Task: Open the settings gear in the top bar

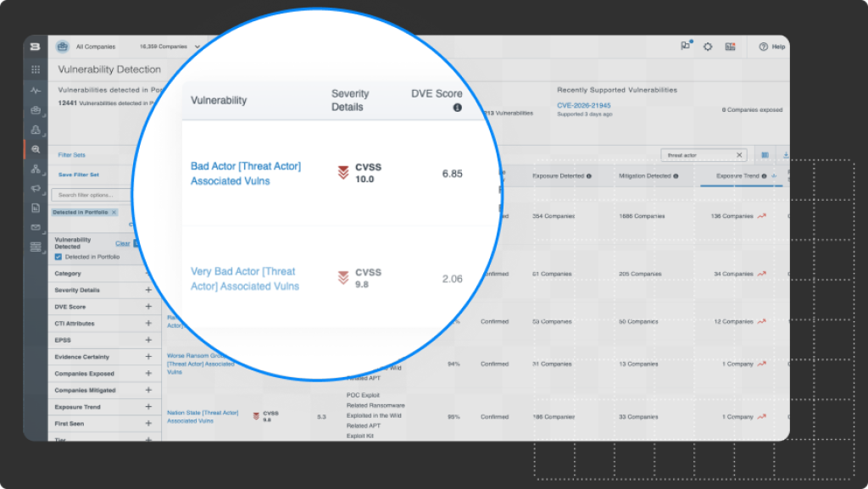Action: click(708, 47)
